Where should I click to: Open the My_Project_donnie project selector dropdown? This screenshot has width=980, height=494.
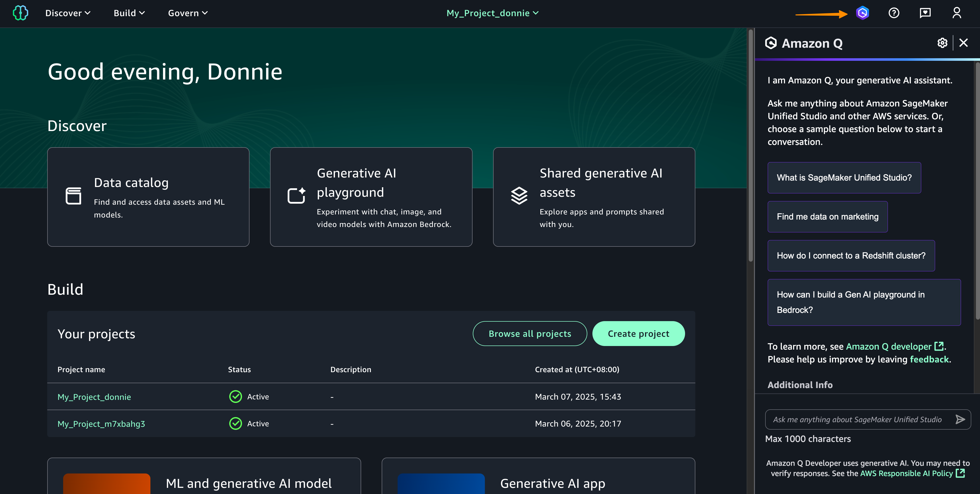point(492,13)
